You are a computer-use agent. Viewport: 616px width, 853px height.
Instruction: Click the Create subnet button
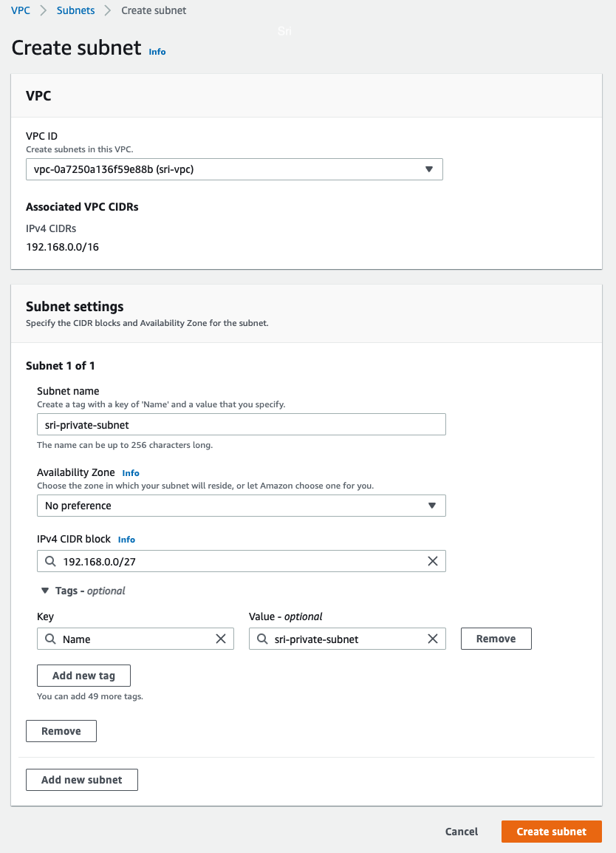(x=551, y=832)
